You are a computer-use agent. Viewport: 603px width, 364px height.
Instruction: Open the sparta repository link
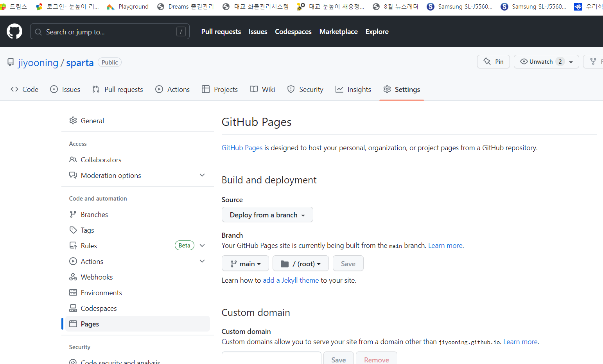click(x=80, y=63)
